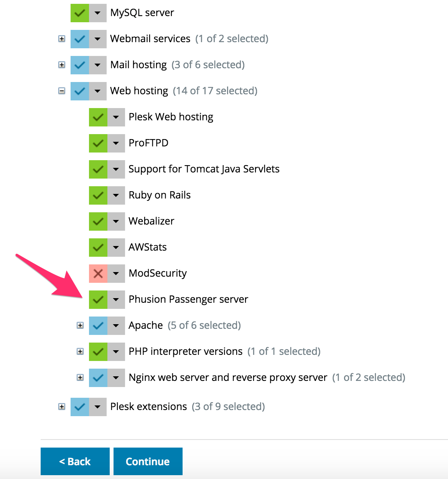This screenshot has height=479, width=448.
Task: Click the green check icon for ProFTPD
Action: click(97, 143)
